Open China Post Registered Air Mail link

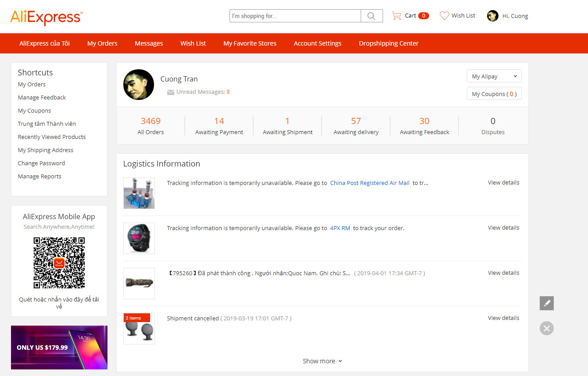tap(369, 183)
